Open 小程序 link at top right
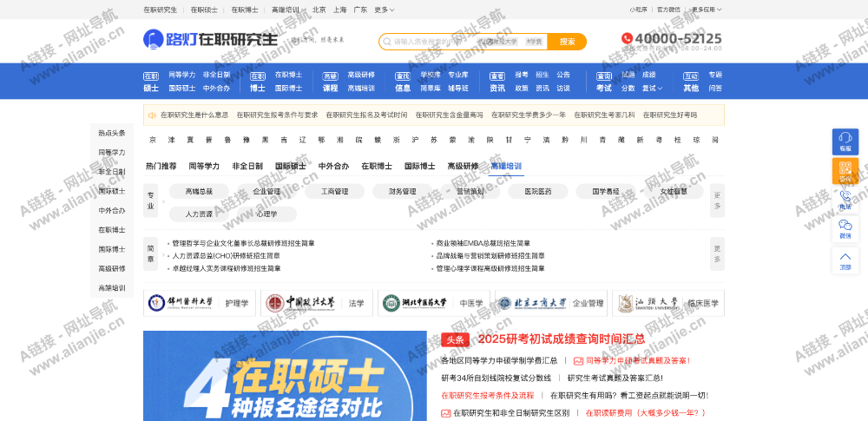The height and width of the screenshot is (421, 868). point(640,10)
